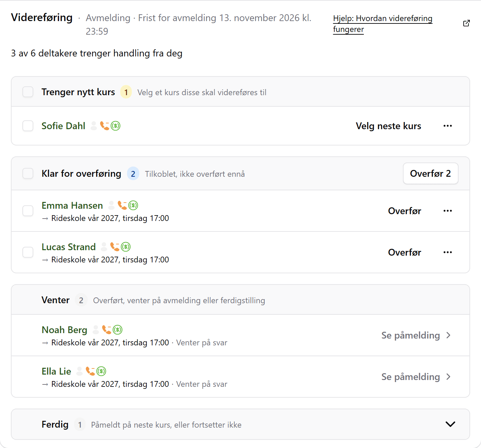Open the three-dot menu for Emma Hansen
Image resolution: width=481 pixels, height=448 pixels.
pos(448,211)
